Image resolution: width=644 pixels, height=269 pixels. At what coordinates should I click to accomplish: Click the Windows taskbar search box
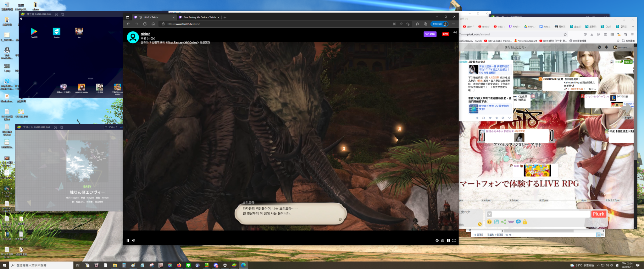pyautogui.click(x=41, y=265)
